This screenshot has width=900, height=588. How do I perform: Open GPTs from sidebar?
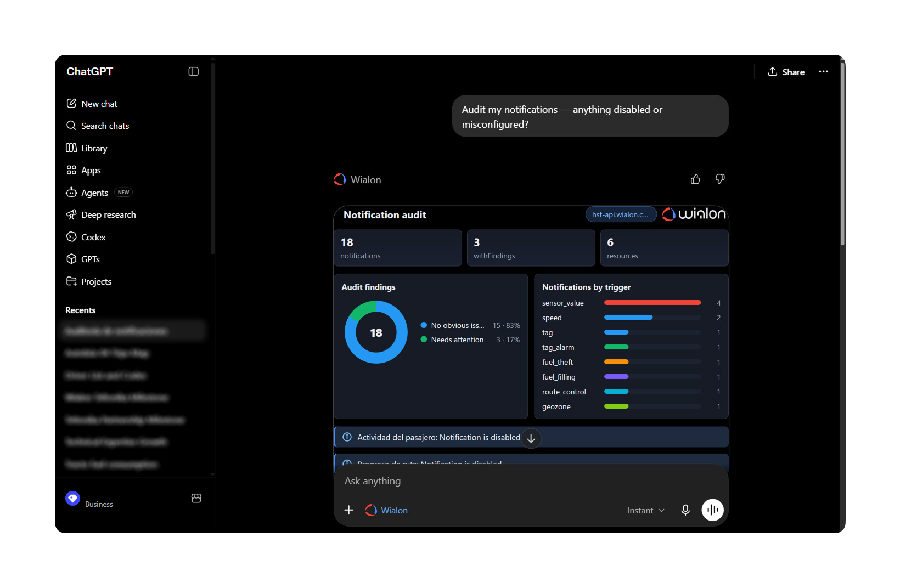point(83,259)
